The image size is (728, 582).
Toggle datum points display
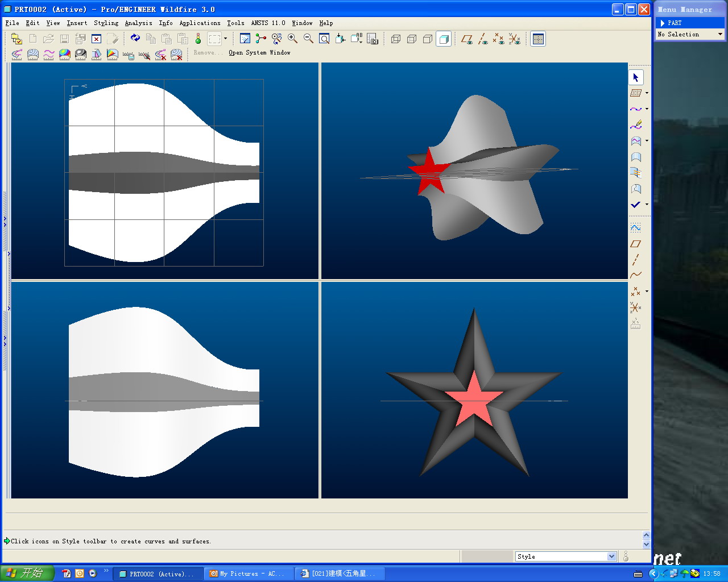pyautogui.click(x=499, y=39)
